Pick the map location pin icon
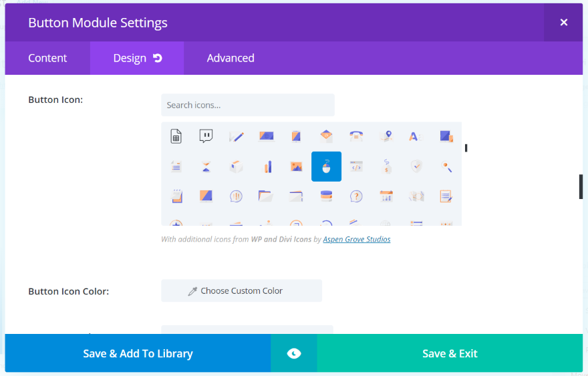 [386, 136]
